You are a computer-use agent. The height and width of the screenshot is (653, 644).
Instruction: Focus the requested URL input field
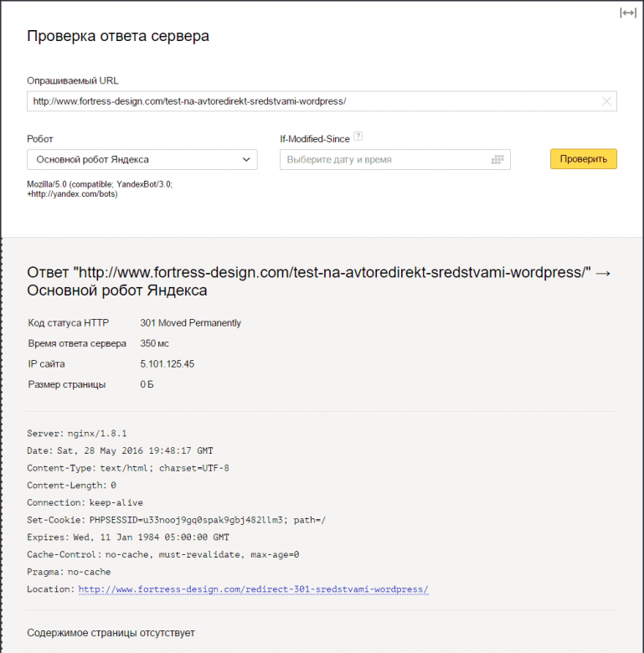tap(322, 101)
